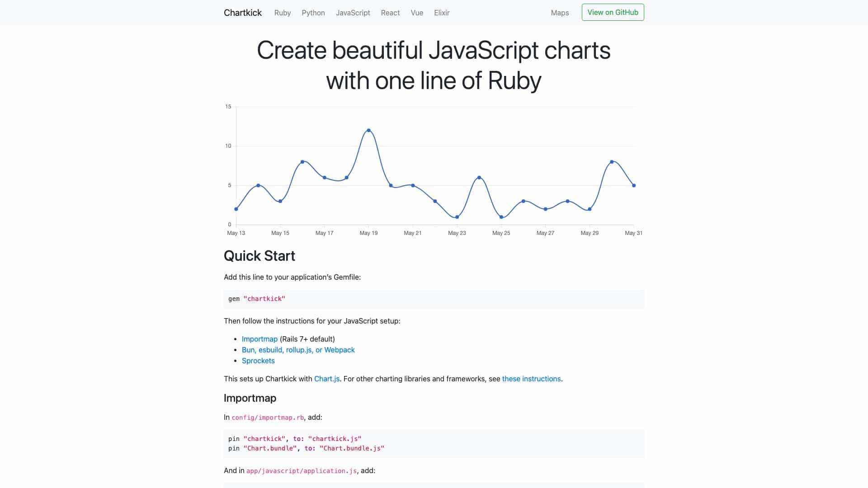
Task: Click the first data point at May 13
Action: [236, 209]
